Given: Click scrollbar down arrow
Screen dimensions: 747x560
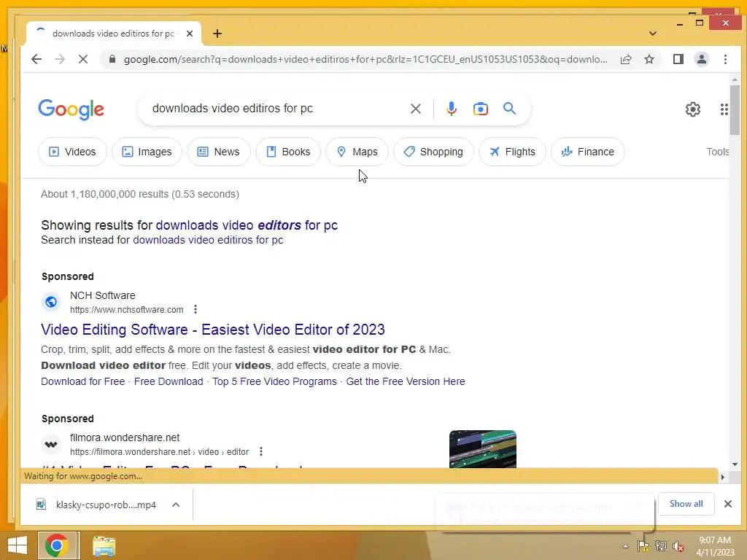Looking at the screenshot, I should (x=735, y=464).
